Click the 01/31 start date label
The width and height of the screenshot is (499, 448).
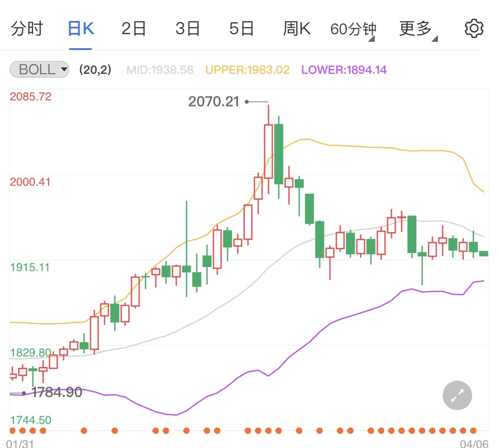click(20, 444)
